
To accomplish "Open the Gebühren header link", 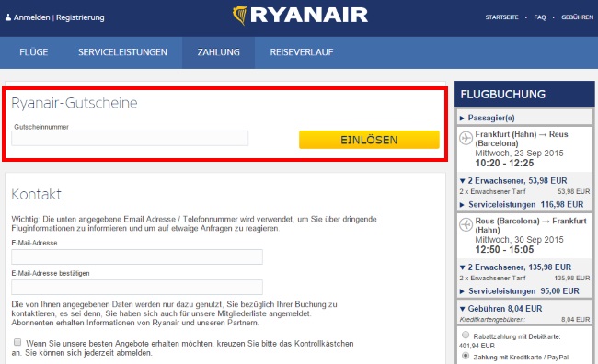I will 577,17.
